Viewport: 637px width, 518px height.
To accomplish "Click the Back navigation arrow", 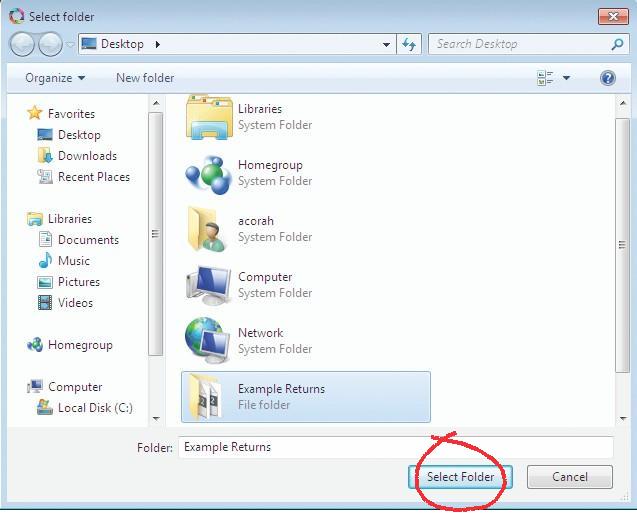I will click(23, 44).
